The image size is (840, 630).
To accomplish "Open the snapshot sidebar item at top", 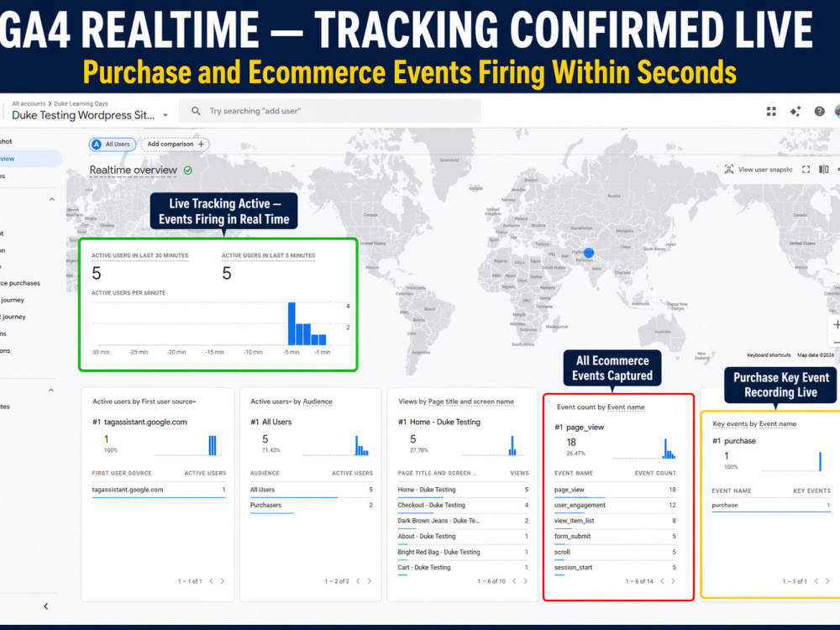I will (7, 141).
